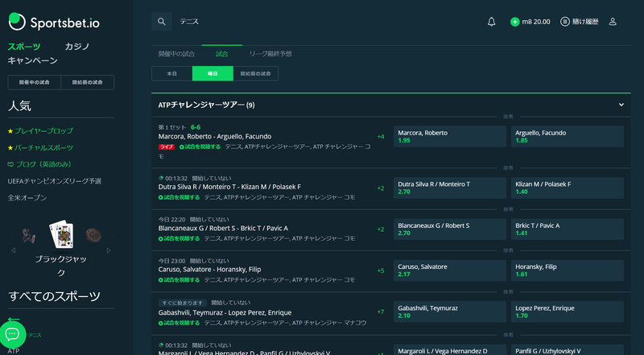Click the carousel right arrow beside ブラックジャック
644x355 pixels.
(109, 250)
